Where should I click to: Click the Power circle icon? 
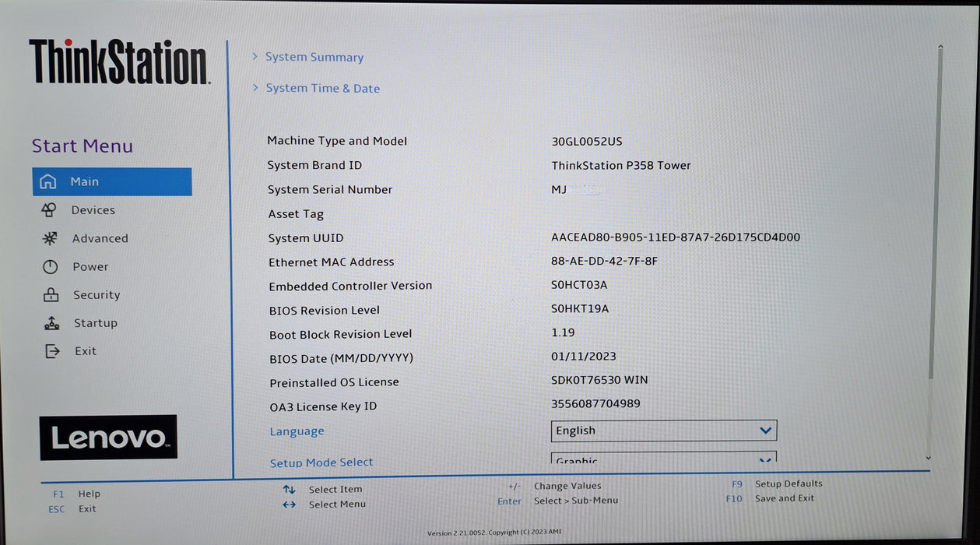[50, 266]
